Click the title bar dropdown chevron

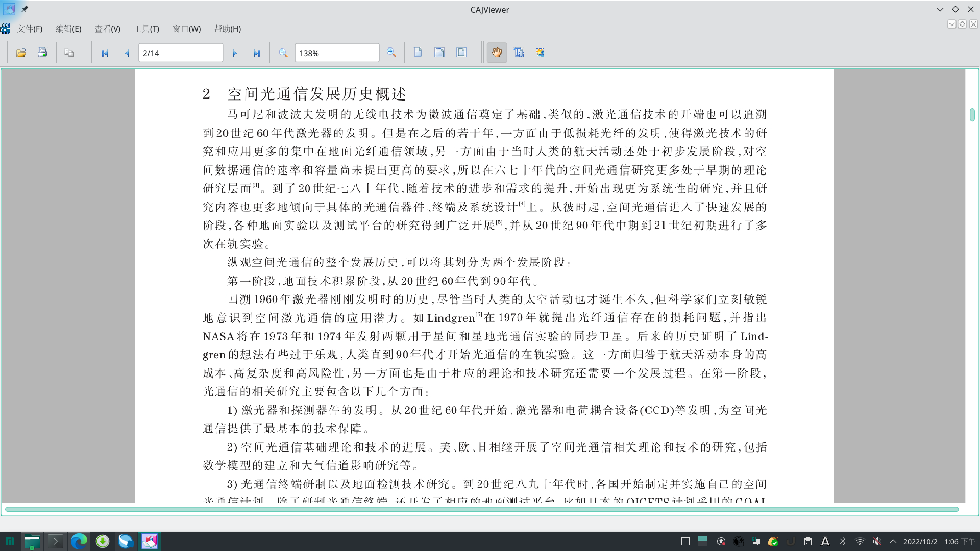(940, 9)
